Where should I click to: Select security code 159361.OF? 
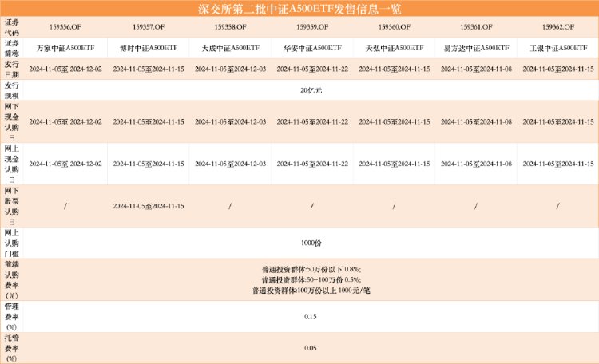(x=476, y=27)
